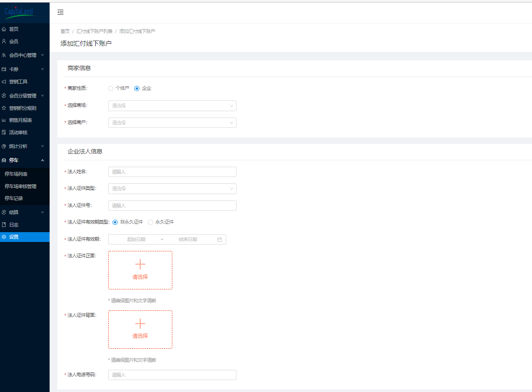Expand the 卡券 submenu chevron
This screenshot has height=392, width=532.
(42, 69)
